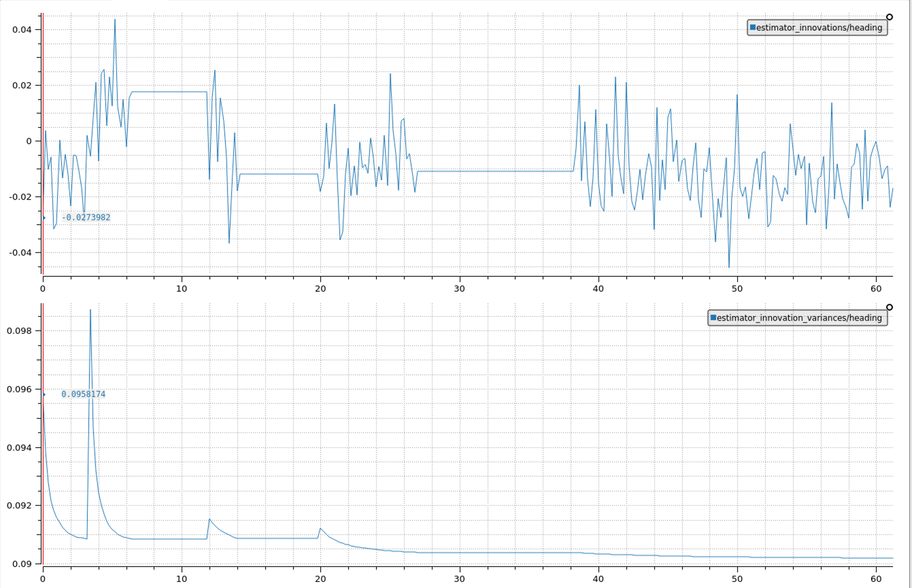Click the 0.09 y-axis label in bottom plot
This screenshot has height=588, width=912.
pos(22,564)
